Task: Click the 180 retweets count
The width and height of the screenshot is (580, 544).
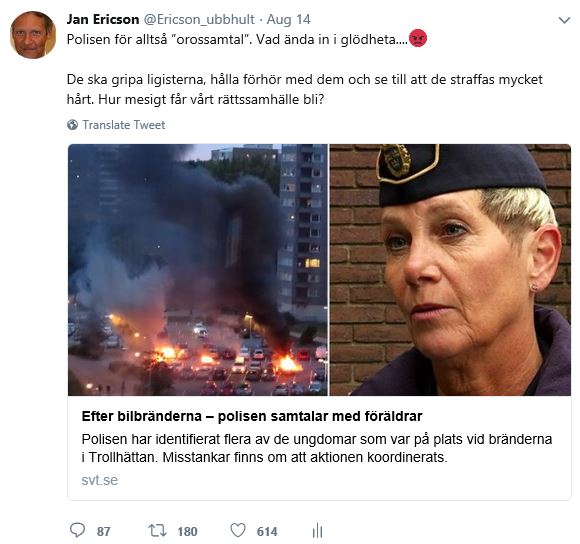Action: pos(187,531)
